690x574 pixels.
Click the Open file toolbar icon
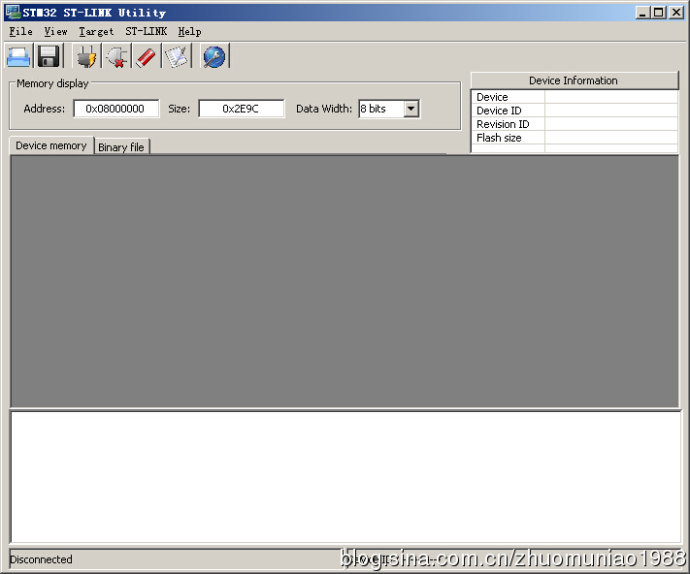tap(19, 57)
